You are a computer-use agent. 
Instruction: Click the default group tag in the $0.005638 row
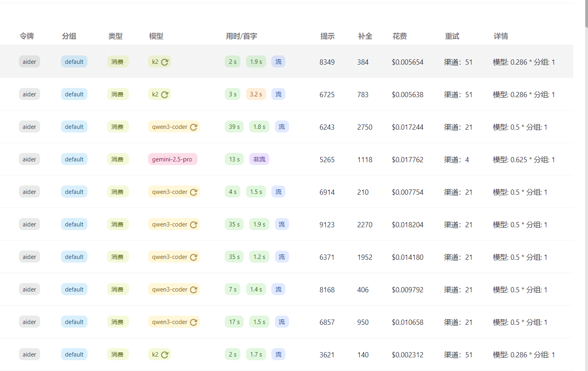click(x=74, y=94)
